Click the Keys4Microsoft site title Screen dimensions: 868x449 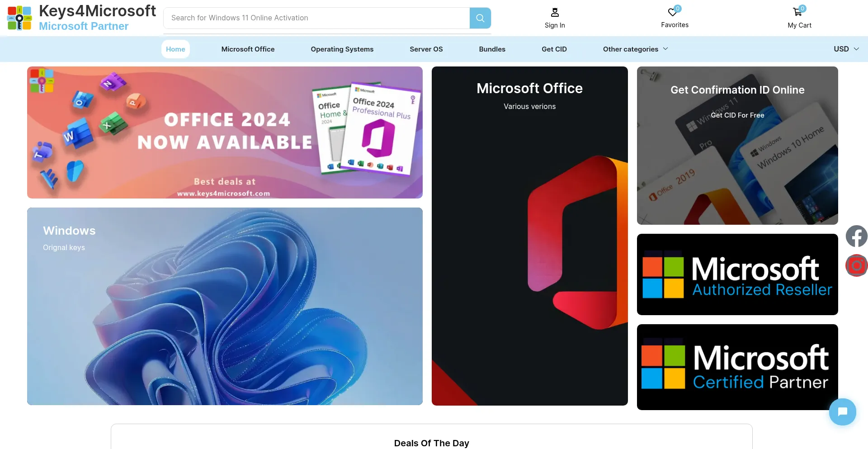(x=97, y=11)
